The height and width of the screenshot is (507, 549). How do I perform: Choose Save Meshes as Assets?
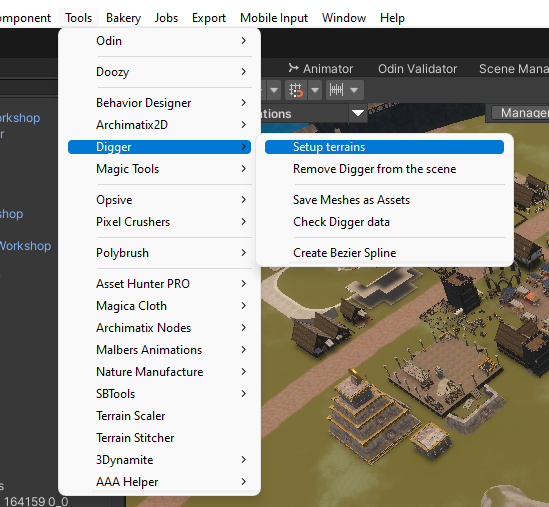tap(384, 200)
